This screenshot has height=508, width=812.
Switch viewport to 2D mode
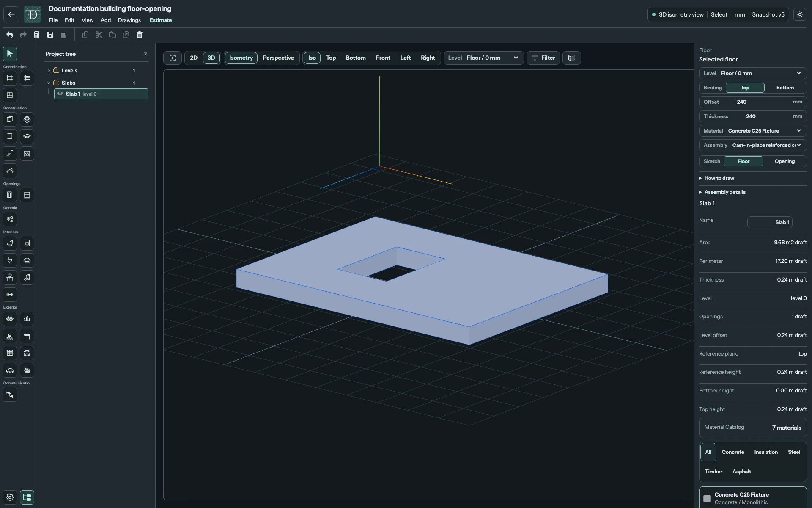click(194, 58)
